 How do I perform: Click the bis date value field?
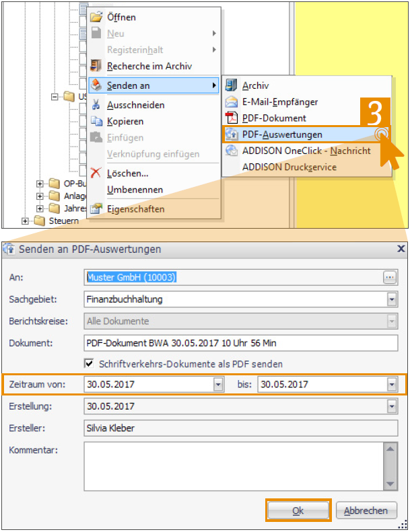click(322, 385)
